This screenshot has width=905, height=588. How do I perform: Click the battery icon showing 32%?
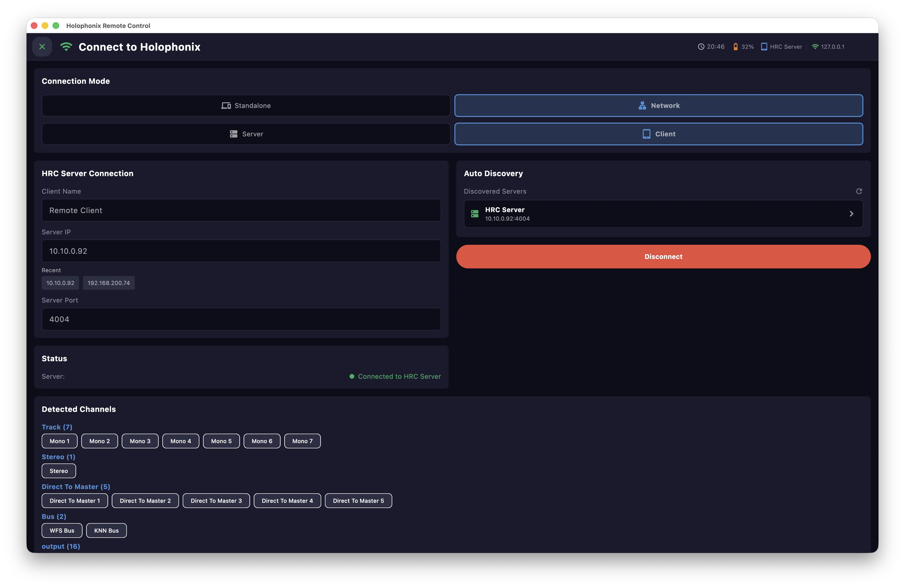point(735,47)
